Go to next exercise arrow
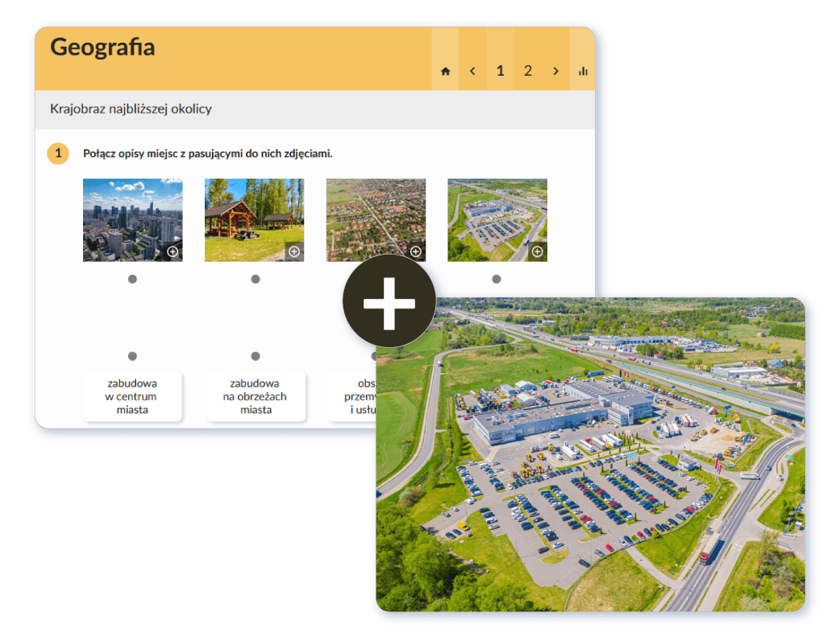The height and width of the screenshot is (638, 840). tap(555, 71)
